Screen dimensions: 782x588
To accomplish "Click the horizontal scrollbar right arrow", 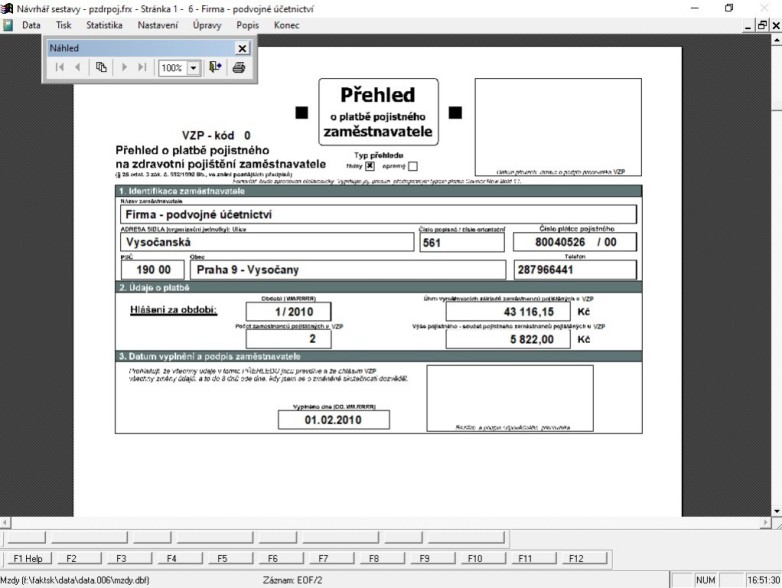I will (x=767, y=523).
